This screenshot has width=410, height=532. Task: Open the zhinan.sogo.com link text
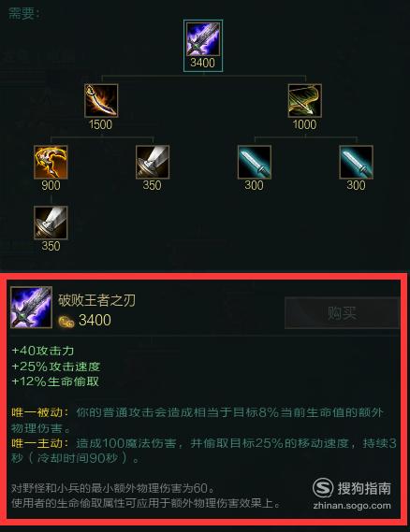(x=352, y=506)
